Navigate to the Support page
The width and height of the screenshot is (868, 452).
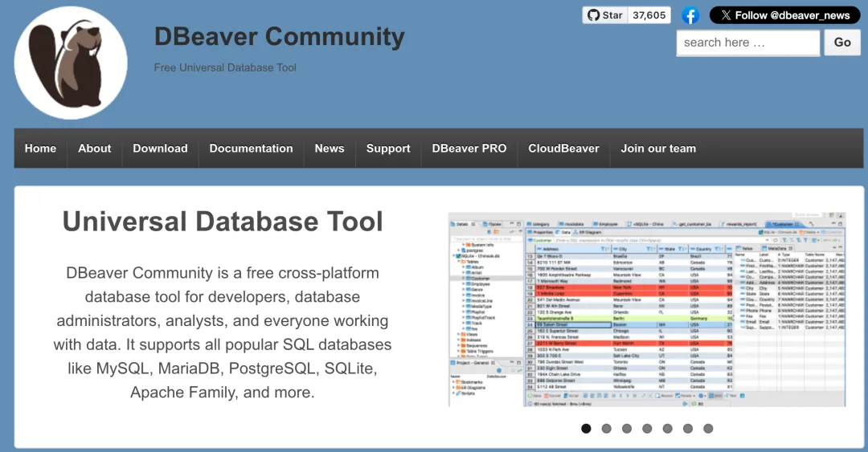click(388, 149)
